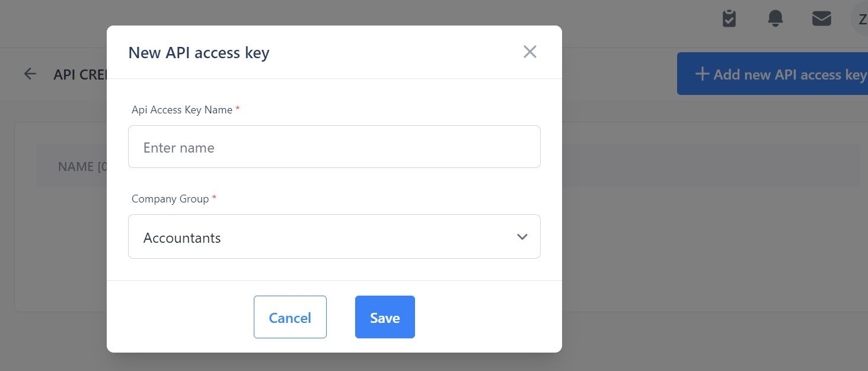Select the API CRE page heading
Screen dimensions: 868x371
pos(79,75)
